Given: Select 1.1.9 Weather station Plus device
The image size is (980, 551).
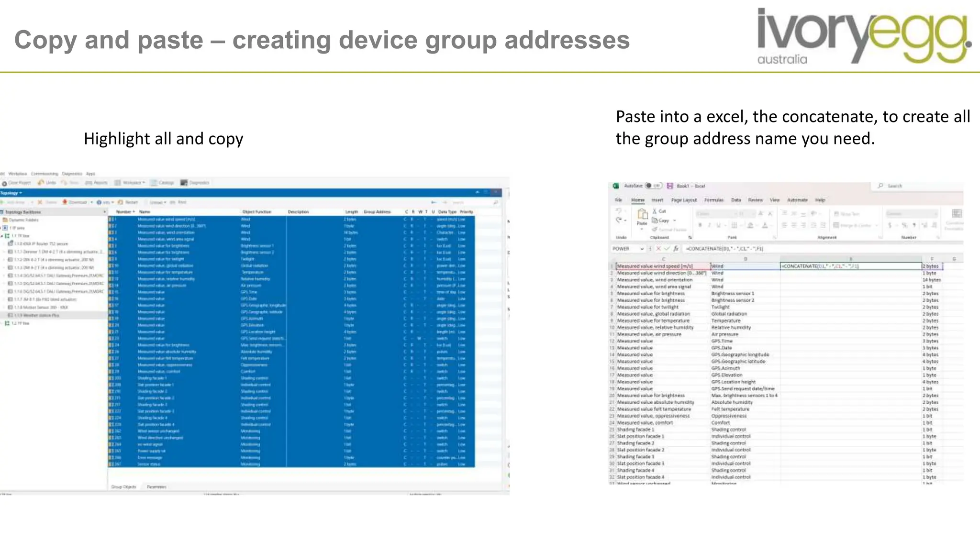Looking at the screenshot, I should coord(36,316).
